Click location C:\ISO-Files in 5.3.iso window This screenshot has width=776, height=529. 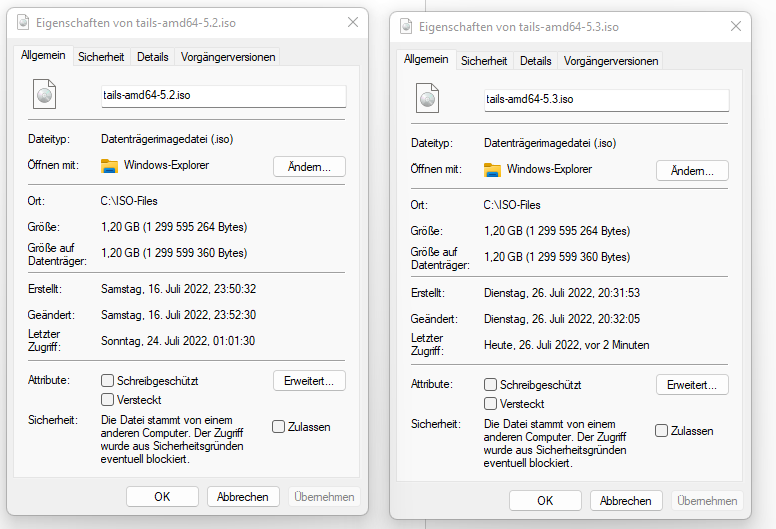point(512,205)
